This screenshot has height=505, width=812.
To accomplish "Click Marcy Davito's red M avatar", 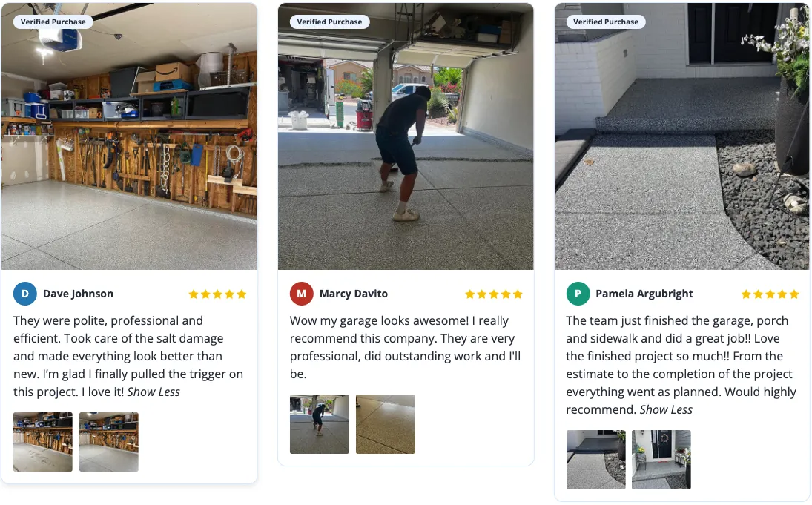I will tap(301, 294).
